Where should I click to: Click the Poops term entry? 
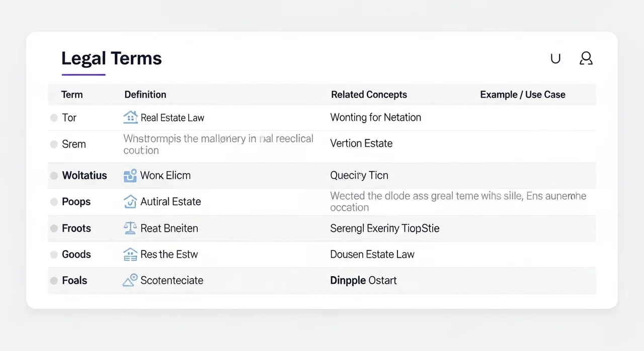[76, 202]
